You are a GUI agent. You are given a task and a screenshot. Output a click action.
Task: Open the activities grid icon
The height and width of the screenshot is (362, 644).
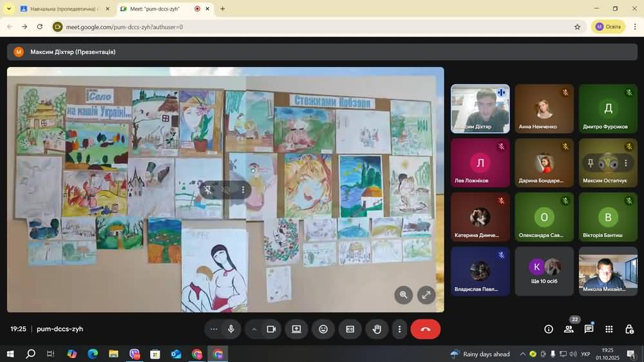click(x=609, y=329)
